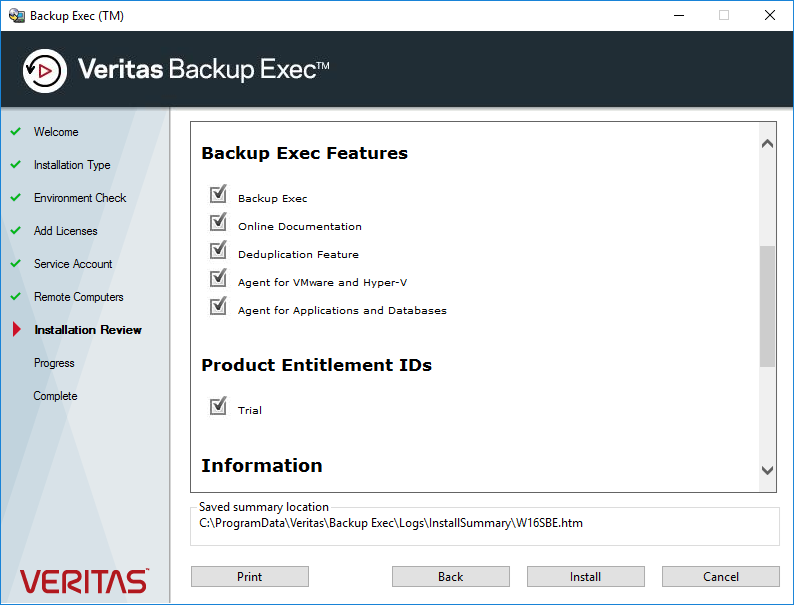
Task: Click the Information heading
Action: point(262,466)
